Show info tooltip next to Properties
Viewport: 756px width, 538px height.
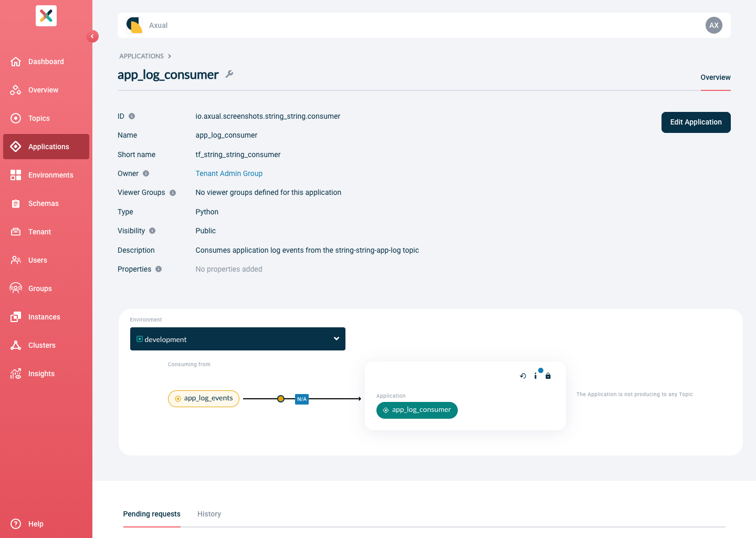pos(159,269)
